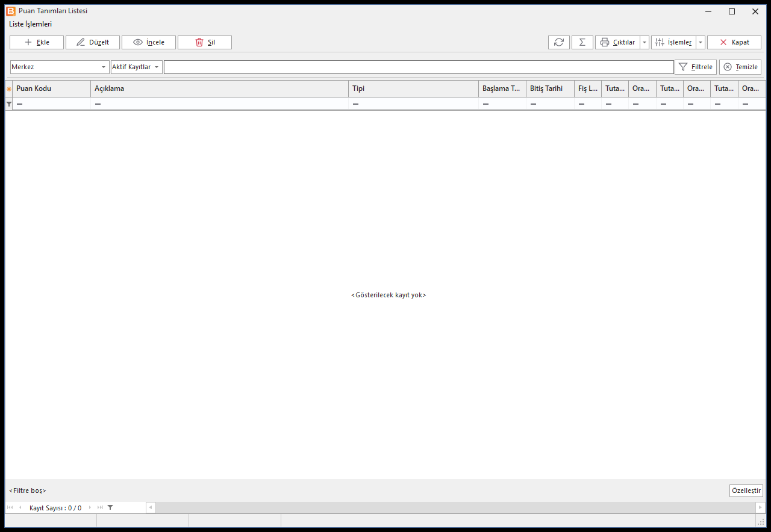This screenshot has height=532, width=771.
Task: Open the Çıktılar print outputs
Action: tap(617, 42)
